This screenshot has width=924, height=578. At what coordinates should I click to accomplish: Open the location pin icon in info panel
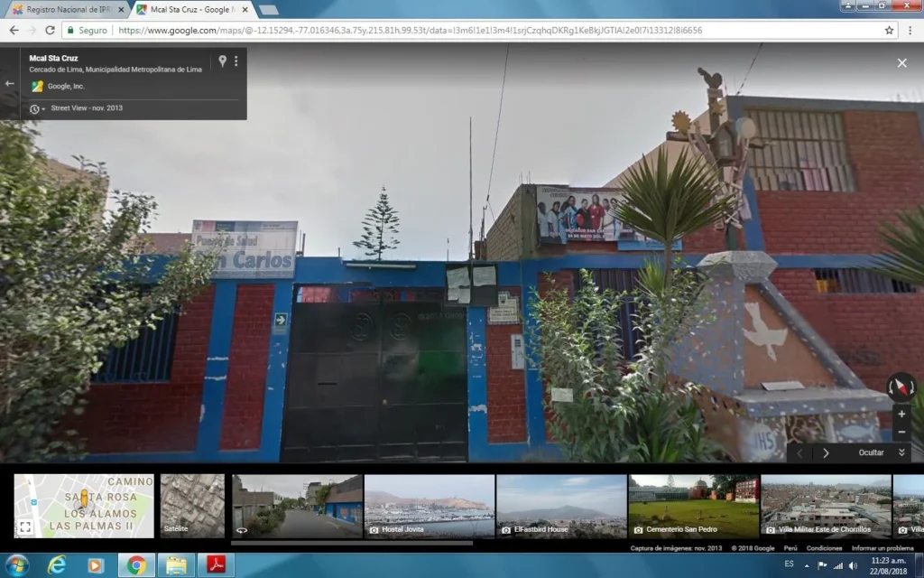(222, 61)
